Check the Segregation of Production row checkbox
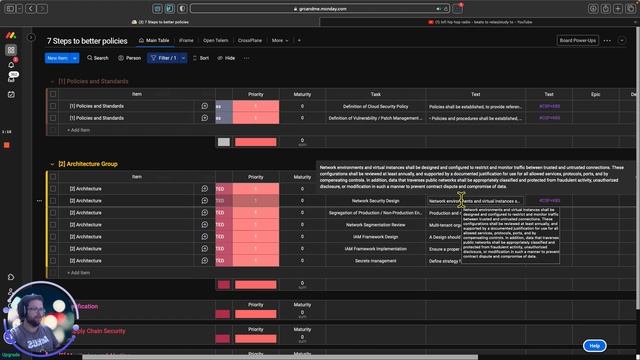 click(53, 213)
